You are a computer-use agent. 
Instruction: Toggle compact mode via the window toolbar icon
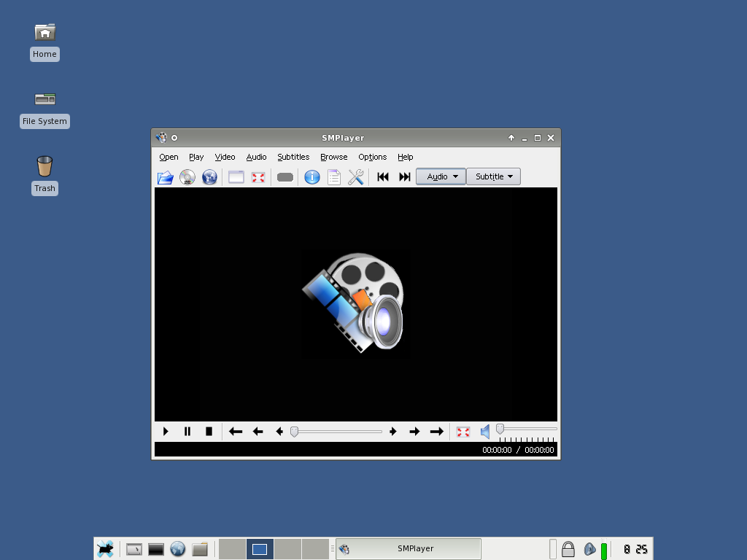coord(236,177)
